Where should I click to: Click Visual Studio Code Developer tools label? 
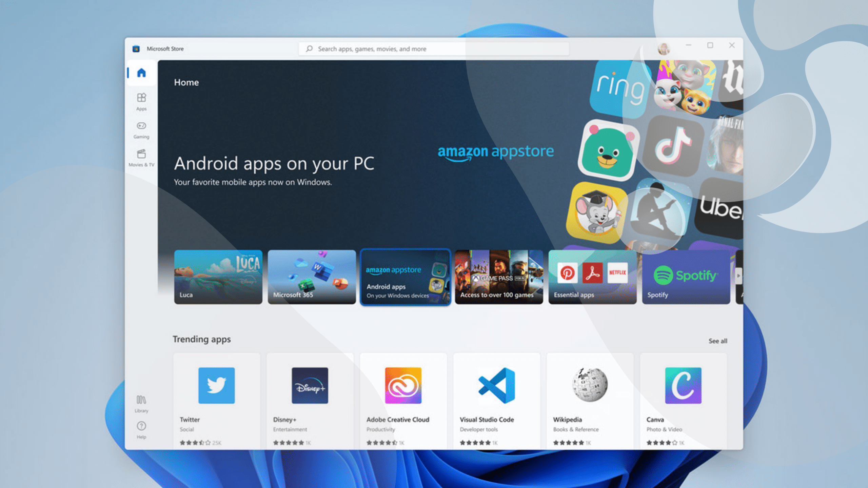478,429
